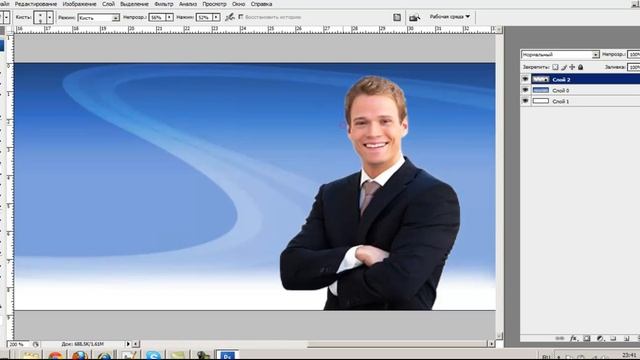Add a layer mask icon
The width and height of the screenshot is (640, 360).
click(587, 338)
